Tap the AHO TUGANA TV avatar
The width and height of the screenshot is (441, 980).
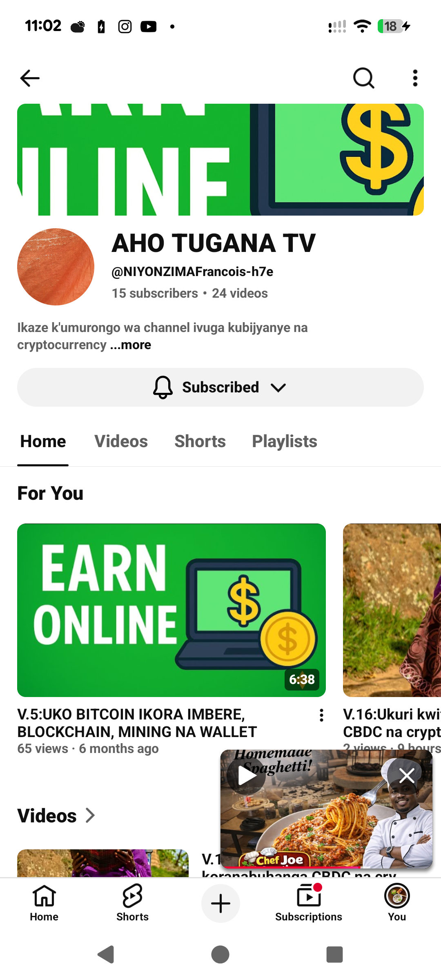tap(56, 267)
